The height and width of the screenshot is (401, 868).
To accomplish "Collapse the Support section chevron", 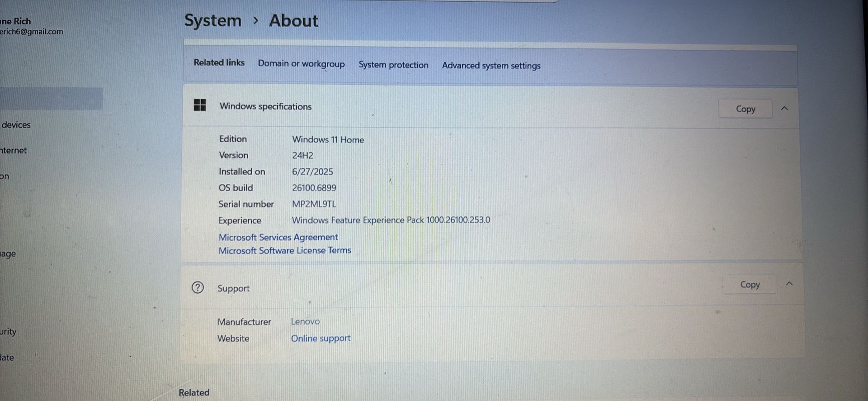I will tap(789, 284).
